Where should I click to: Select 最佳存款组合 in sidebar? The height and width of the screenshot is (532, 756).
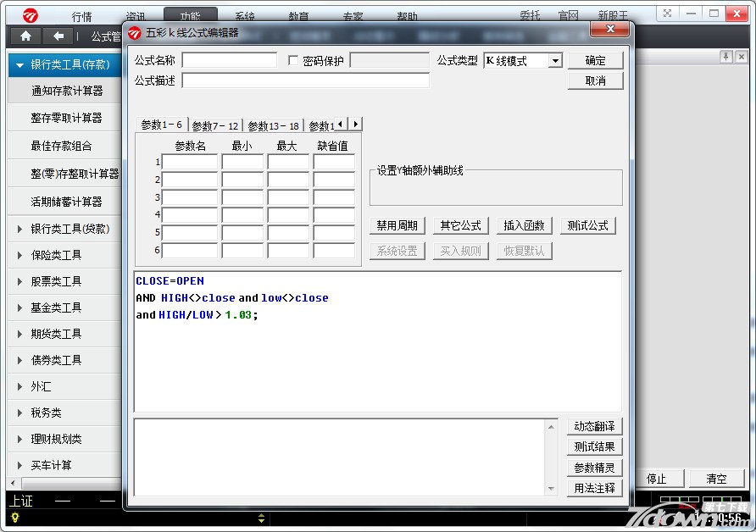point(61,146)
